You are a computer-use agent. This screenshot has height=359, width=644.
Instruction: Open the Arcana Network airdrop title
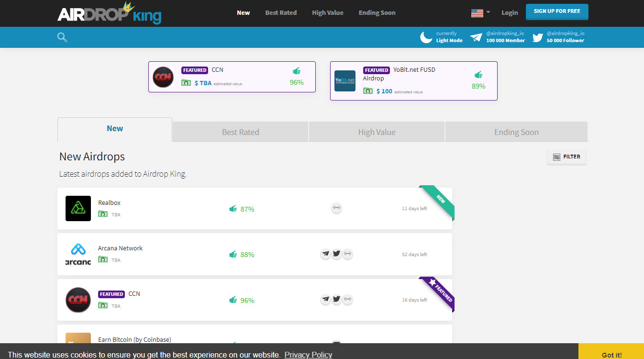coord(121,248)
